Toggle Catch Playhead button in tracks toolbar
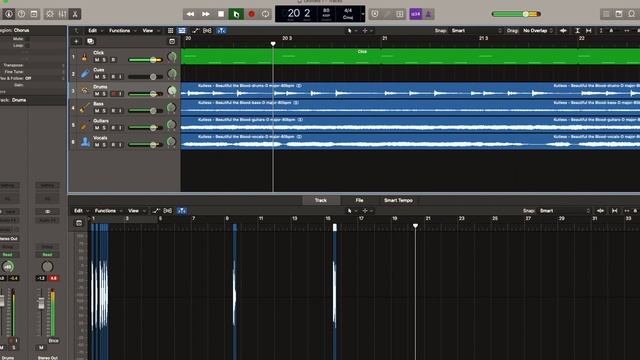 (x=221, y=31)
